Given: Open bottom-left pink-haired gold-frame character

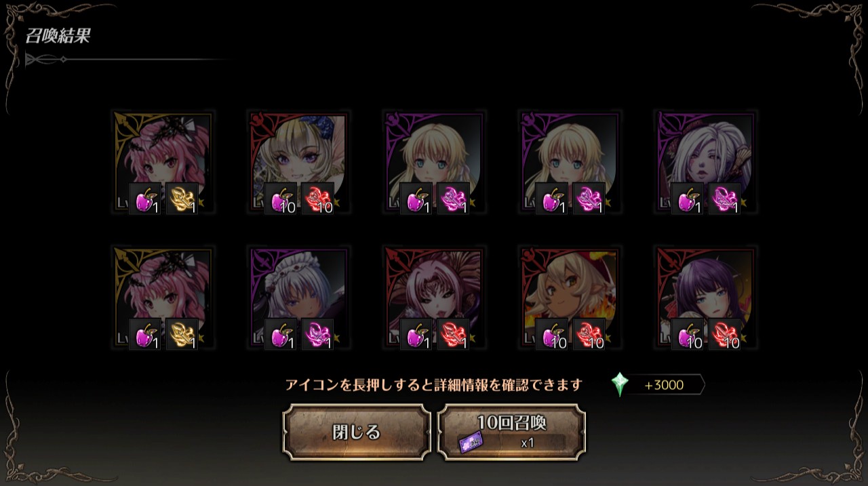Looking at the screenshot, I should (x=163, y=298).
